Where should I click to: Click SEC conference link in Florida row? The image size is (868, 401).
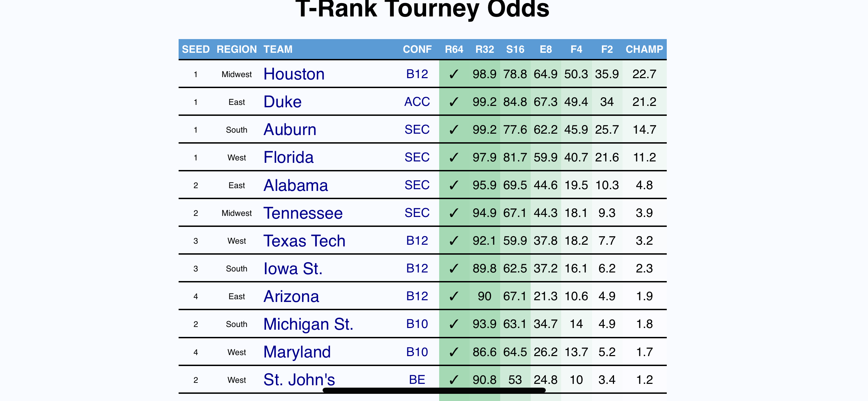coord(417,157)
